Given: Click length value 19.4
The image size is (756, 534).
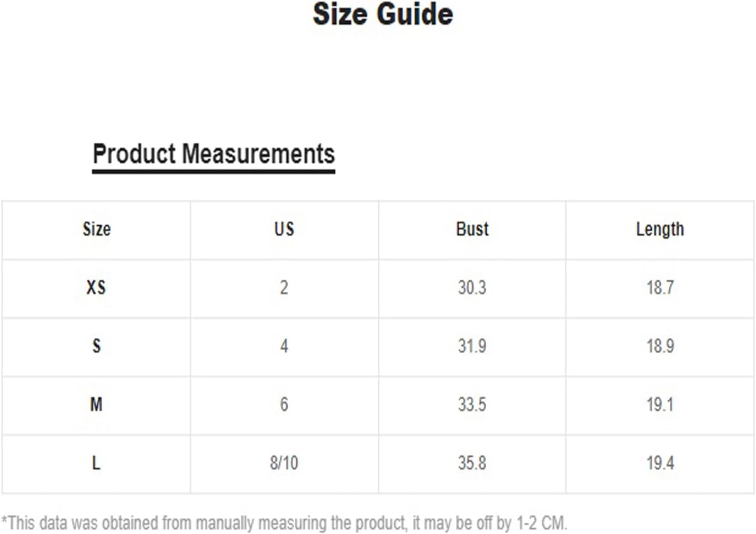Looking at the screenshot, I should click(x=660, y=463).
